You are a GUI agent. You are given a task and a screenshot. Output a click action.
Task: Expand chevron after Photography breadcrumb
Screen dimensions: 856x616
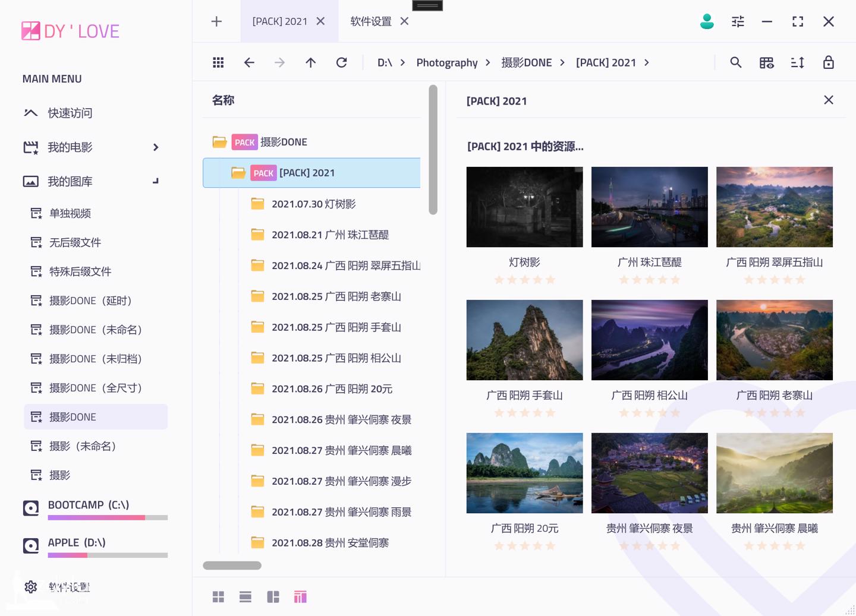tap(488, 62)
